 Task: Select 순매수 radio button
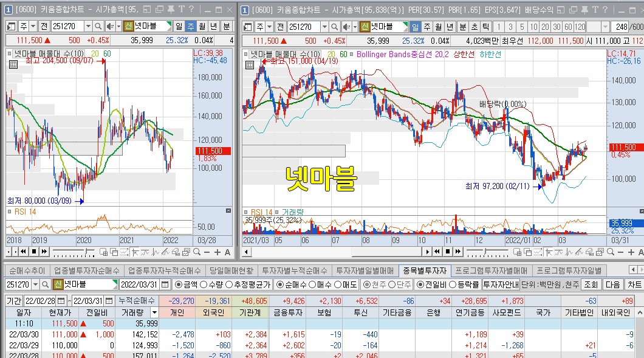pyautogui.click(x=280, y=284)
